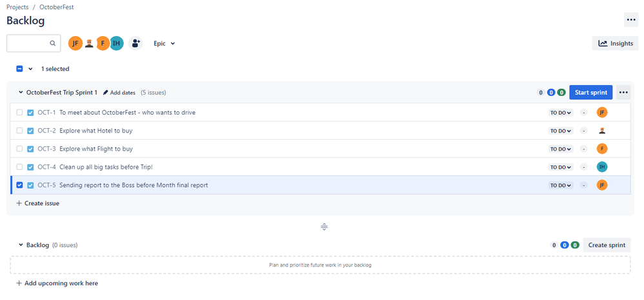
Task: Open issue Explore what Flight to buy
Action: tap(96, 149)
